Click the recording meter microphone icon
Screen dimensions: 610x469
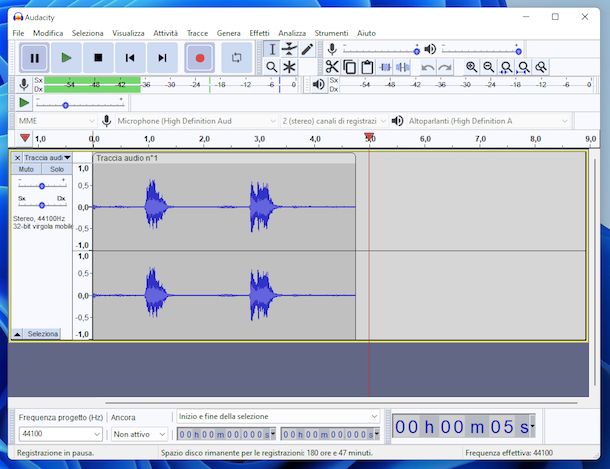point(24,84)
